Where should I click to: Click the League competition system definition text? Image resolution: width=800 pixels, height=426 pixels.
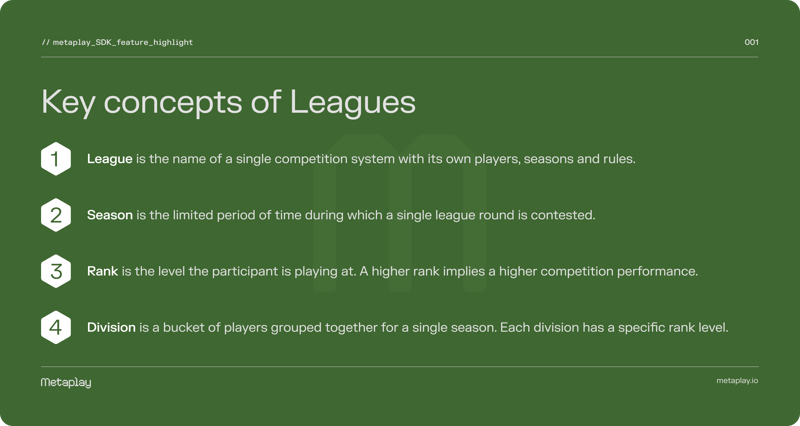(x=361, y=159)
